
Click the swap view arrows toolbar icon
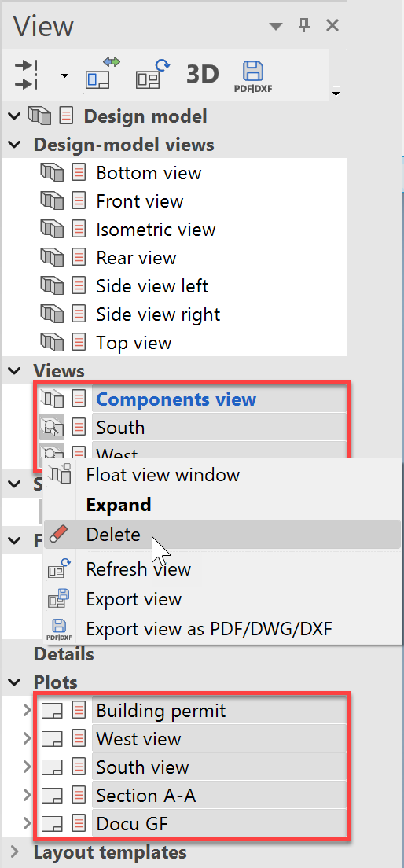(102, 74)
